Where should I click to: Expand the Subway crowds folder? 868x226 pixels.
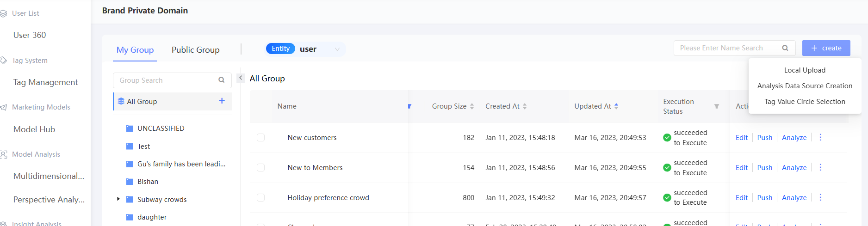pyautogui.click(x=118, y=199)
